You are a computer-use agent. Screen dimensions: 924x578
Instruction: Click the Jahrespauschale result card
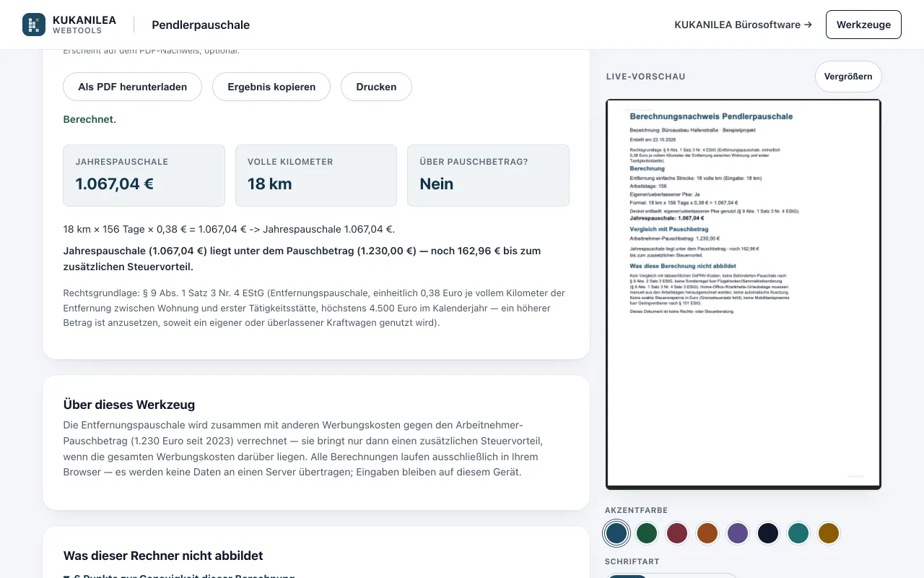click(x=144, y=176)
